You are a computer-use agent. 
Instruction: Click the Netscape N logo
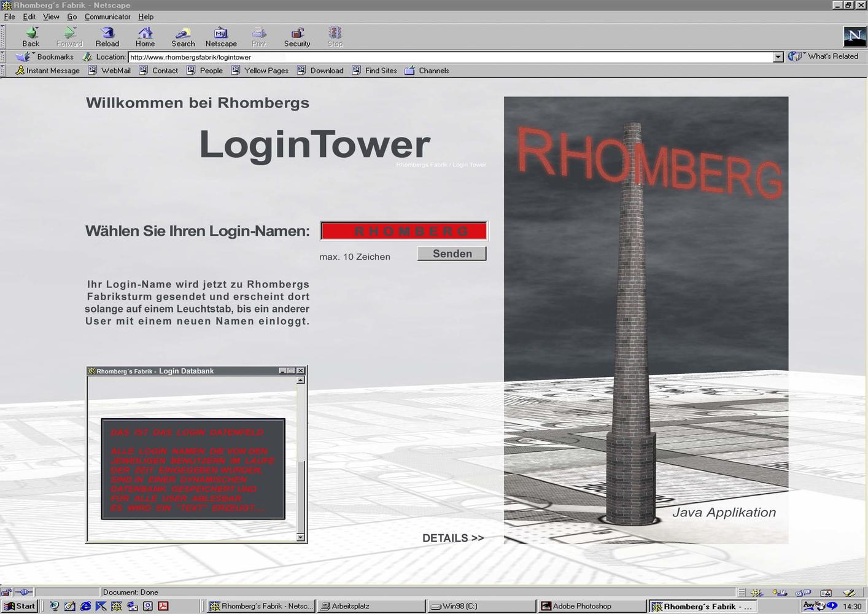click(854, 37)
